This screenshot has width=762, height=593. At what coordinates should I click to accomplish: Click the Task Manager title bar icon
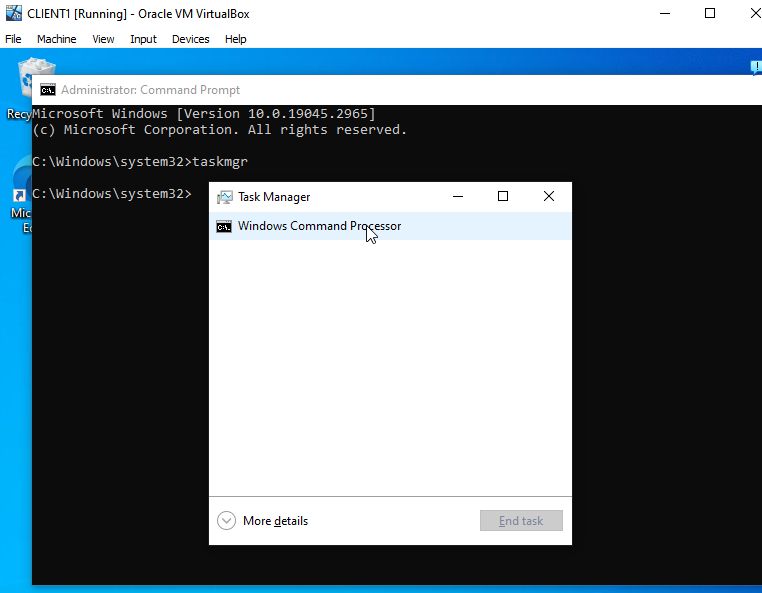click(x=225, y=197)
